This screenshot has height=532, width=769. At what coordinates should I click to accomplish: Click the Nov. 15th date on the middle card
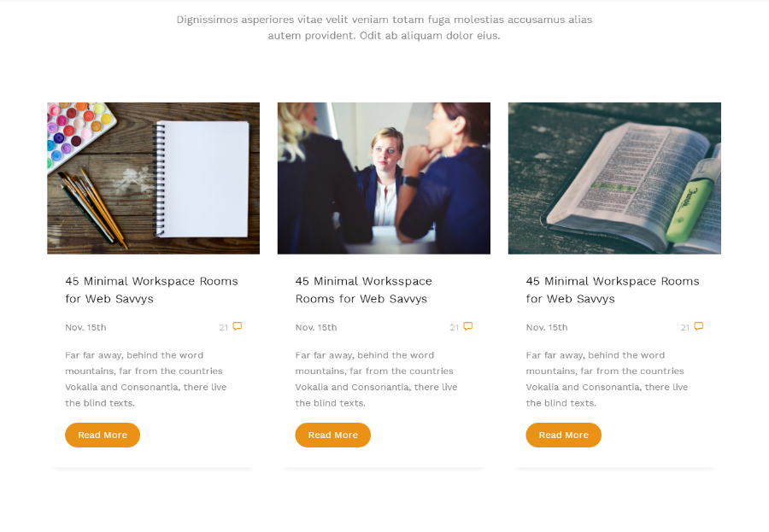coord(316,328)
